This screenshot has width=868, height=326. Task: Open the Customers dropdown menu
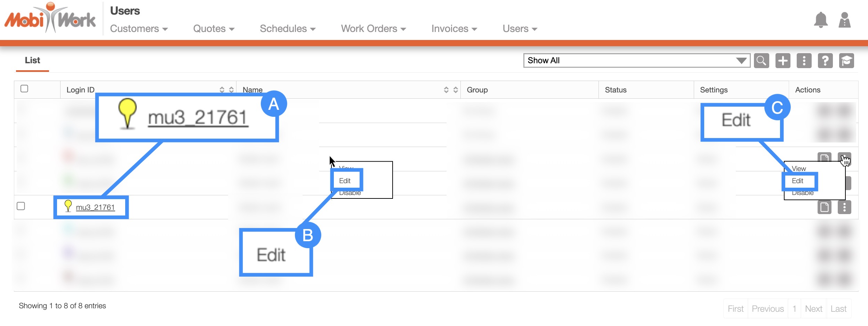pyautogui.click(x=139, y=28)
